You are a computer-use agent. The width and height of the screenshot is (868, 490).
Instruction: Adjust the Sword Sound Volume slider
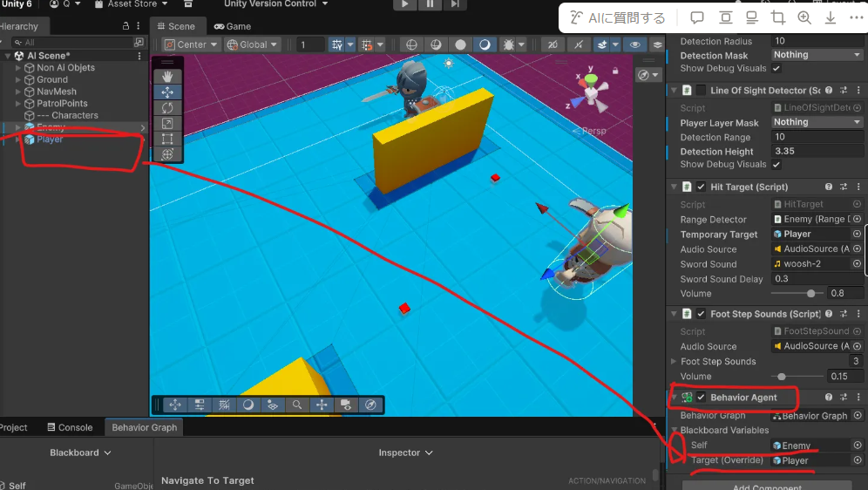pyautogui.click(x=811, y=294)
